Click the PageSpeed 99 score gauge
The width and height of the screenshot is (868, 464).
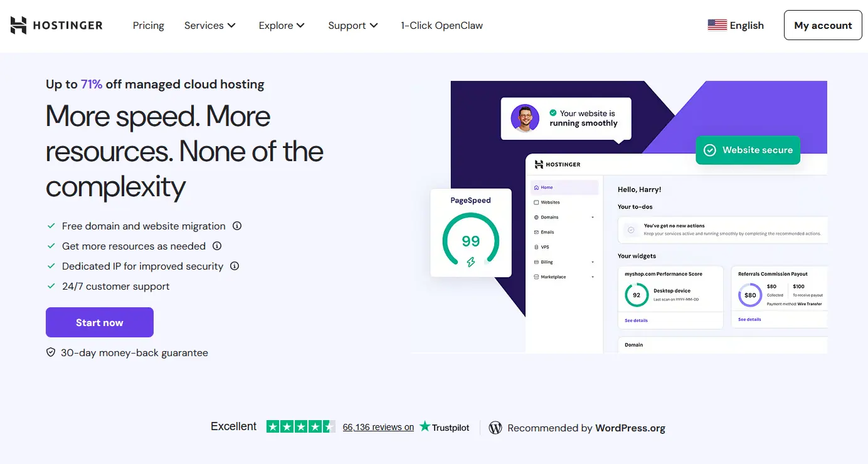coord(471,241)
